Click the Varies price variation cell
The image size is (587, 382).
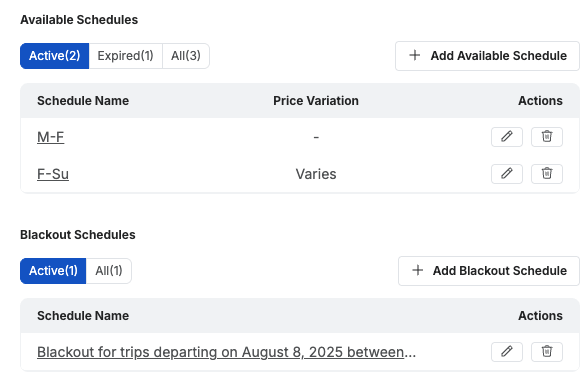coord(316,174)
